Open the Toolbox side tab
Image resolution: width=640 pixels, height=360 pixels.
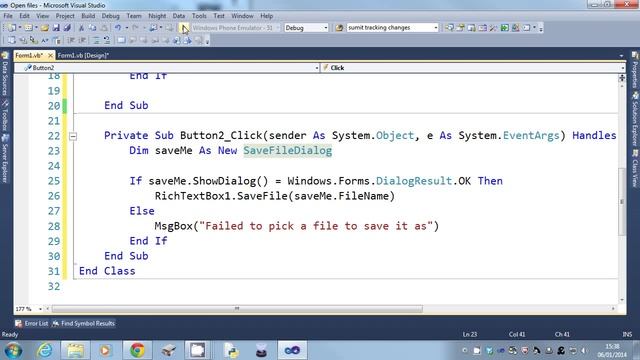click(x=5, y=116)
